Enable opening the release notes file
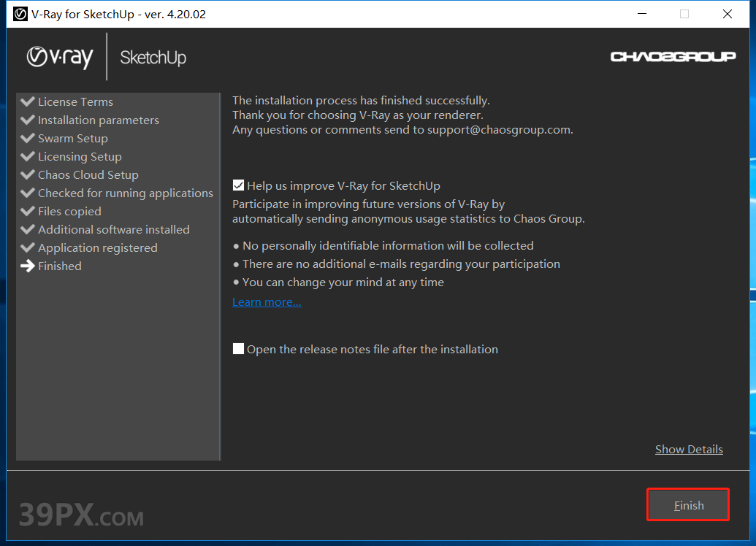 point(238,349)
